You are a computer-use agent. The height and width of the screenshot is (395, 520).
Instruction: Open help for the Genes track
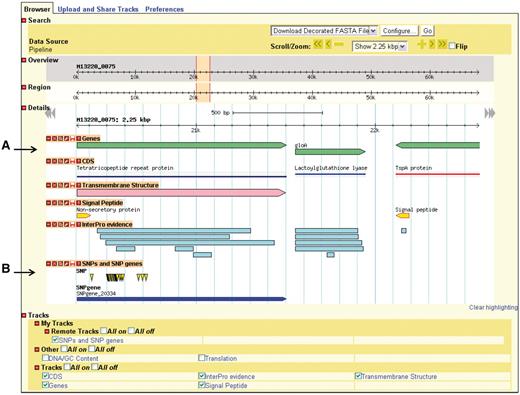[78, 138]
